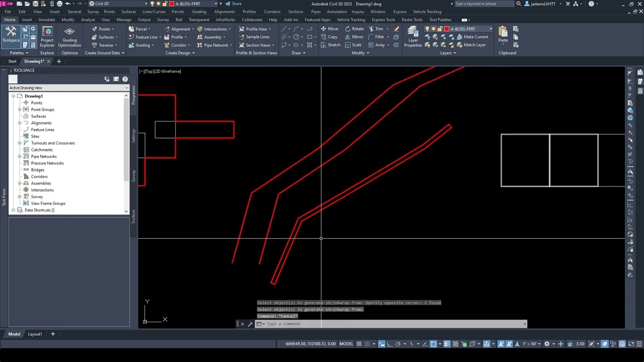Open the Express menu
The width and height of the screenshot is (644, 362).
[400, 12]
